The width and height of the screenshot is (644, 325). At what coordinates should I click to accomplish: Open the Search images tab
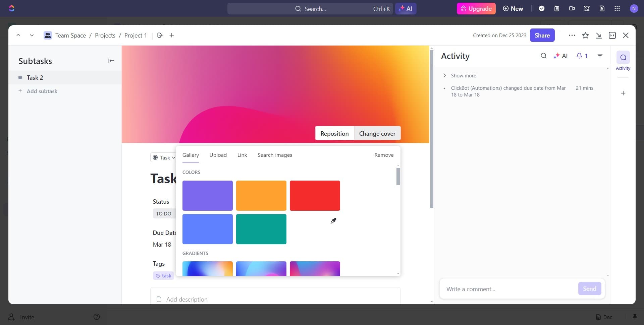click(274, 155)
